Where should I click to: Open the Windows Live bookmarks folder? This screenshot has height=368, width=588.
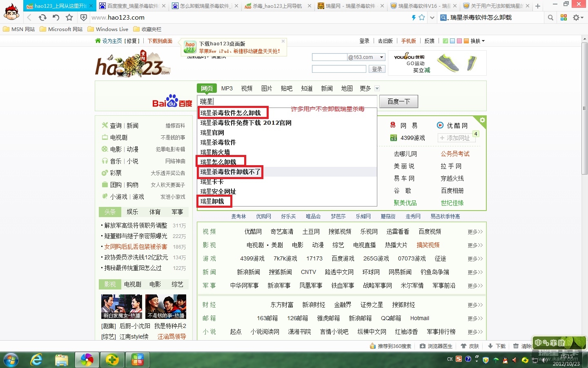coord(108,29)
